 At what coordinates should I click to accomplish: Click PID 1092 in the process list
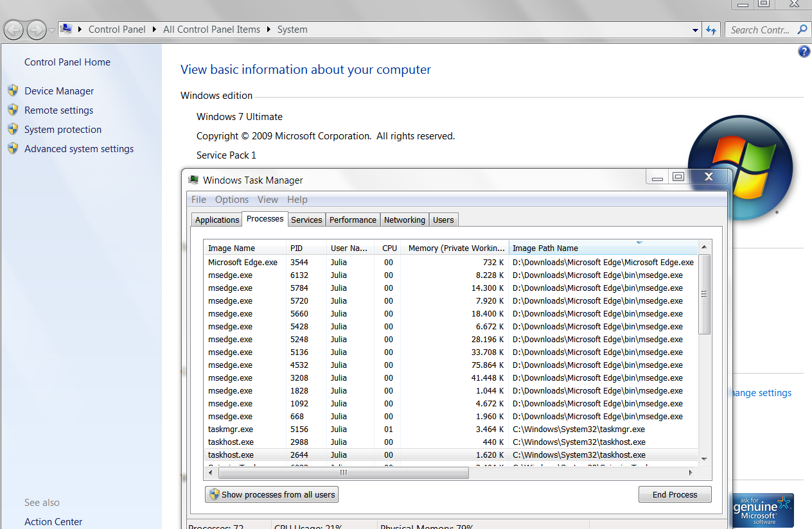click(299, 403)
